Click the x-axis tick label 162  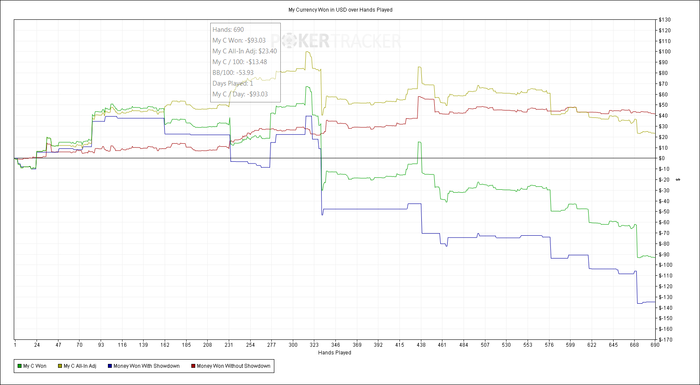tap(165, 345)
